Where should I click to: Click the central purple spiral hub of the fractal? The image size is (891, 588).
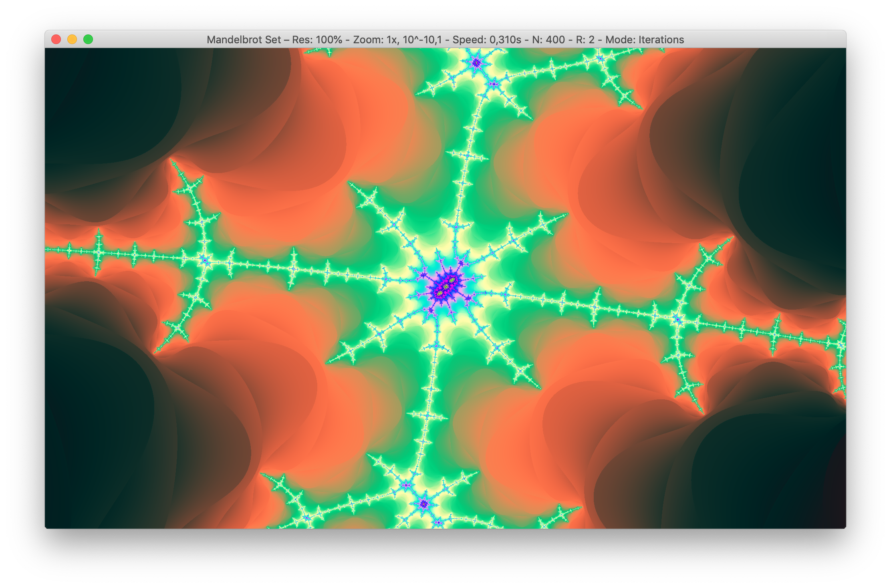click(x=445, y=286)
